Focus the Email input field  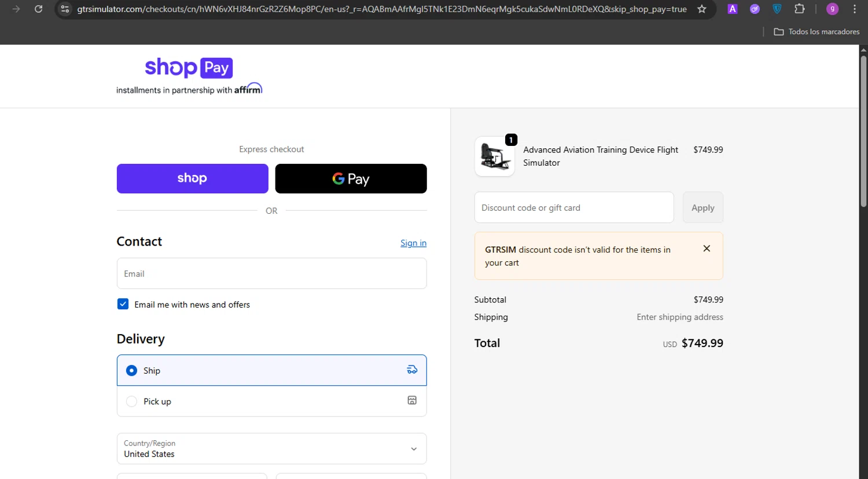271,273
